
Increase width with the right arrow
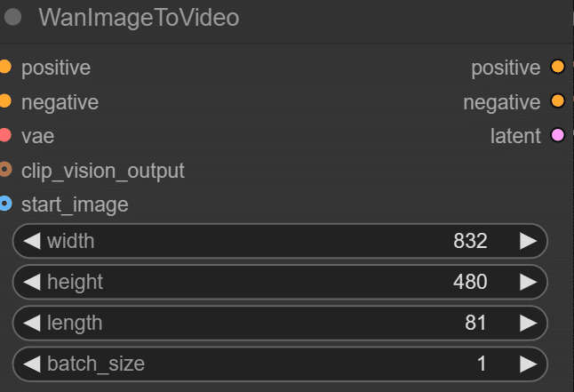pos(528,241)
